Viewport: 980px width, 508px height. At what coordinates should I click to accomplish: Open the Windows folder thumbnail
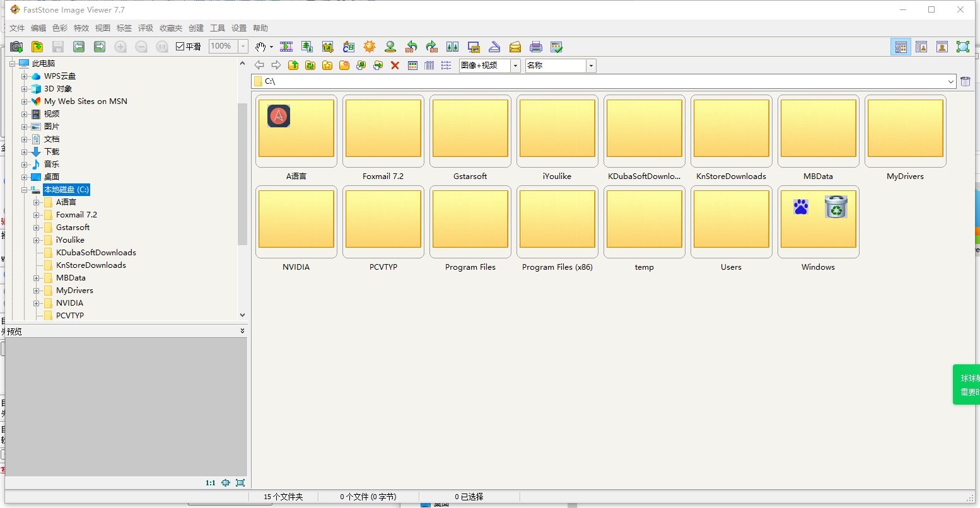point(818,221)
